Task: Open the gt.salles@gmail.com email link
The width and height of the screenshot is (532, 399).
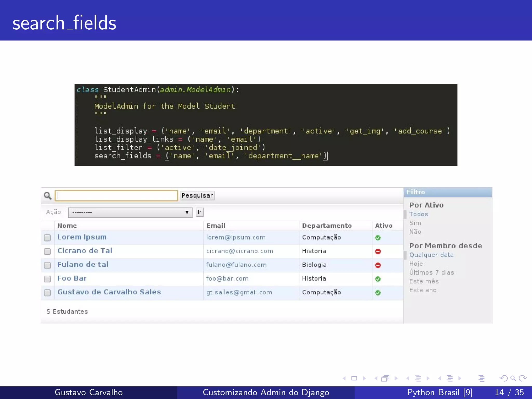Action: coord(239,292)
